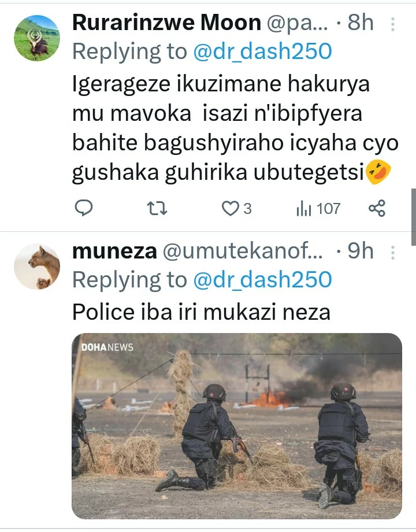Screen dimensions: 416x532
Task: Open Rurarinzwe Moon's profile avatar
Action: (x=37, y=38)
